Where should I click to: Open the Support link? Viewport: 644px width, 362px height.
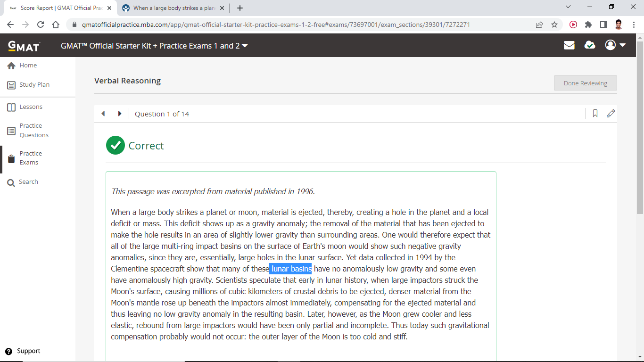(28, 351)
